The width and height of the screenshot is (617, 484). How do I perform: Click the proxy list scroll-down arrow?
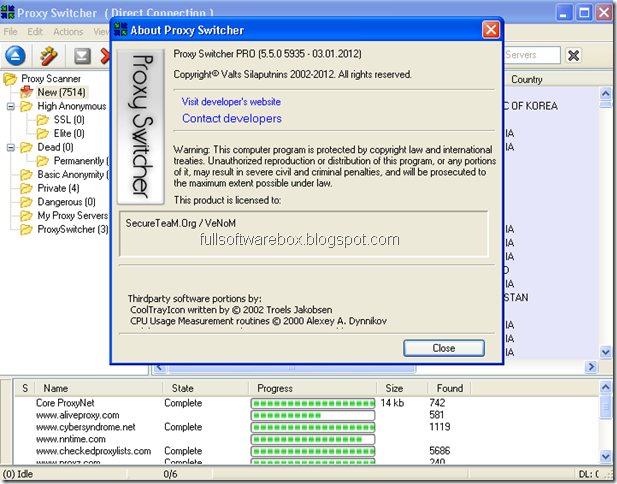pos(605,351)
